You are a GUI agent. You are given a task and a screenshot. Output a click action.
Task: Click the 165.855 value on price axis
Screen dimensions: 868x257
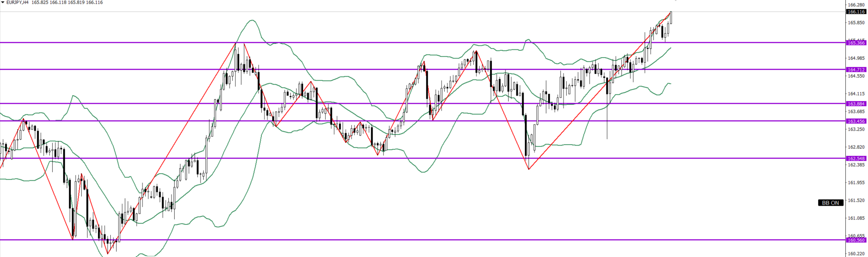click(x=856, y=23)
